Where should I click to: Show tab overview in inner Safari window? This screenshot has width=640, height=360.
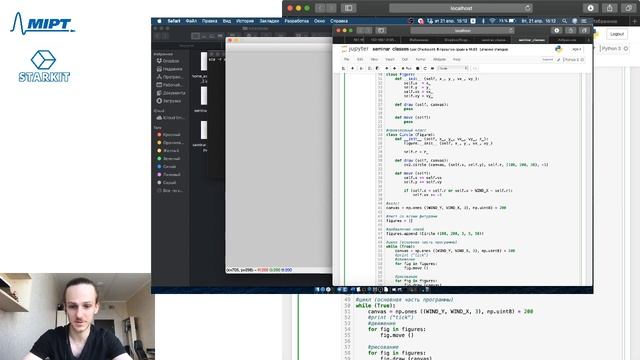pyautogui.click(x=584, y=31)
